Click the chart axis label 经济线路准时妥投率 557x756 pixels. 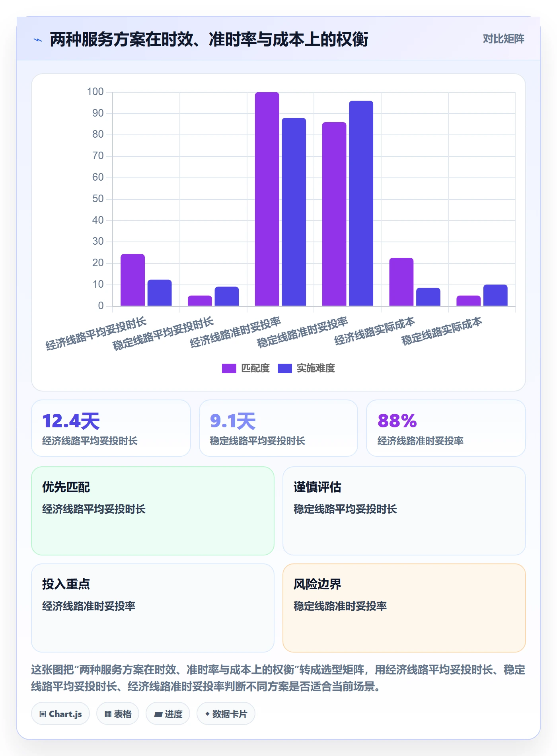(236, 332)
